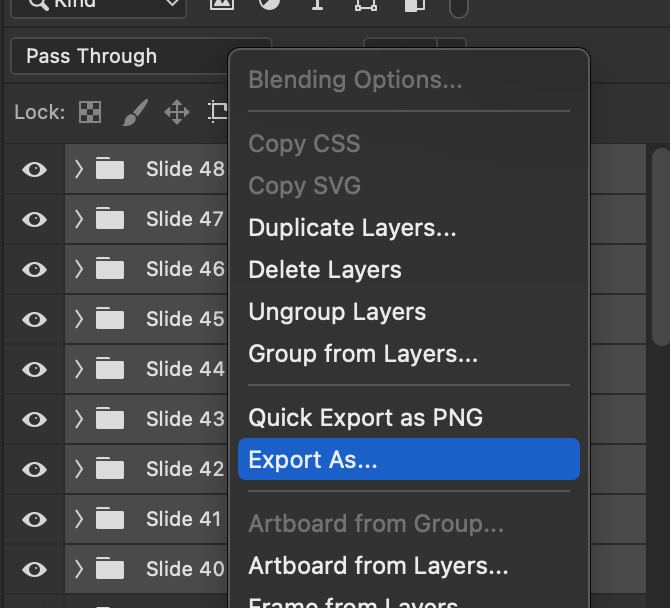The height and width of the screenshot is (608, 670).
Task: Click the adjustment layer filter icon
Action: click(270, 5)
